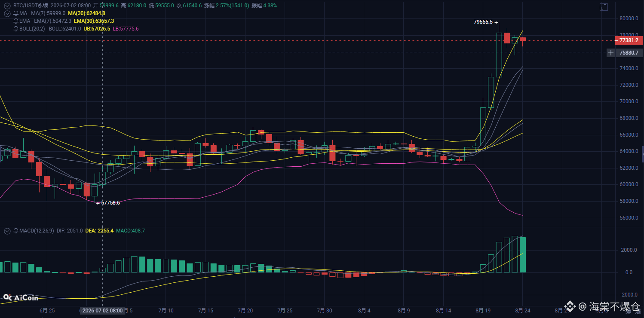Click the crosshair time label 2026-07-02 08:00
The height and width of the screenshot is (318, 644).
(102, 310)
